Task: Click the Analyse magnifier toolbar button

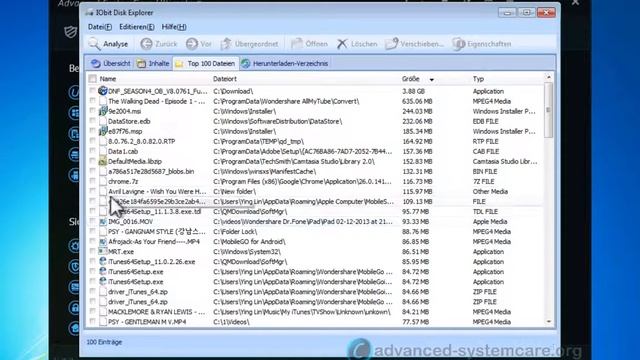Action: (x=108, y=44)
